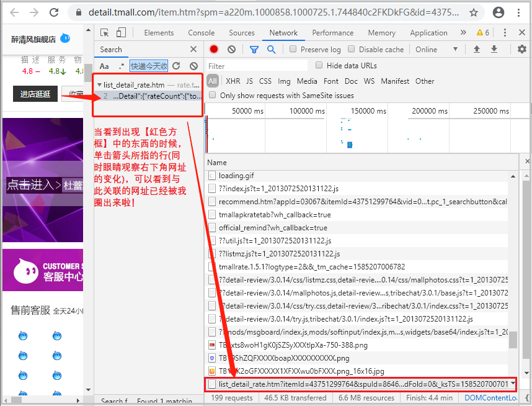Viewport: 532px width, 406px height.
Task: Filter requests by XHR
Action: point(233,81)
